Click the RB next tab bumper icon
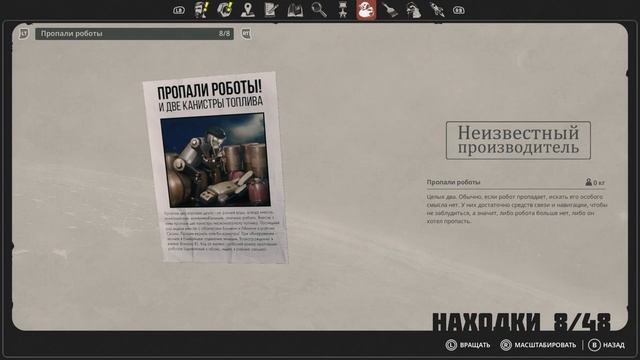640x360 pixels. coord(459,10)
